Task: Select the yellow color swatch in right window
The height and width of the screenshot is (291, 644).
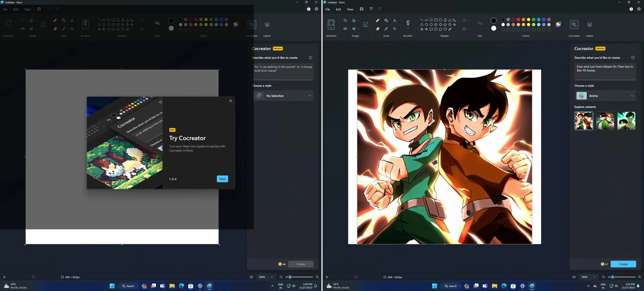Action: click(x=528, y=20)
